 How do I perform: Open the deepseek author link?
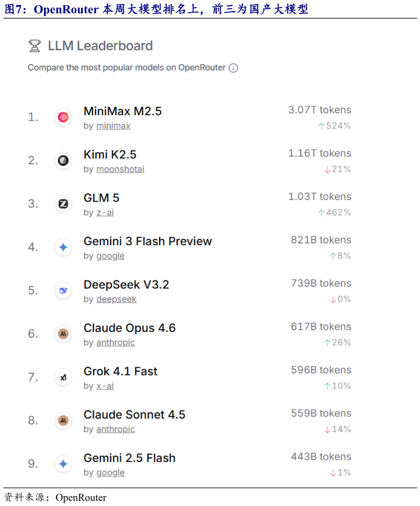pyautogui.click(x=116, y=300)
